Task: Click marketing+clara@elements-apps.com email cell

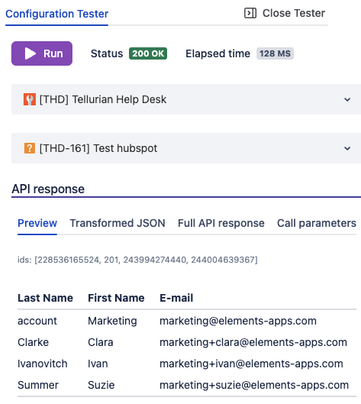Action: [x=253, y=342]
